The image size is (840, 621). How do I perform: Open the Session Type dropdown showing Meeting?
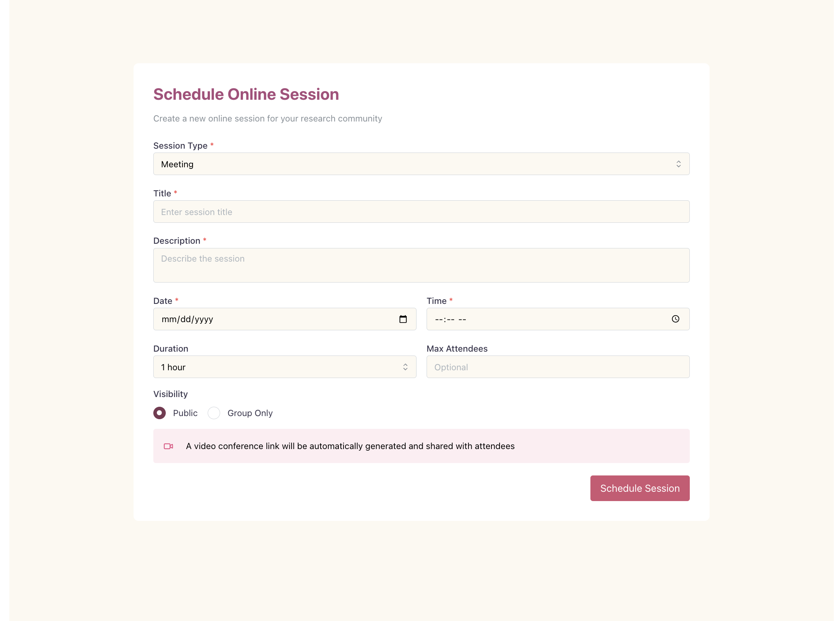point(422,164)
